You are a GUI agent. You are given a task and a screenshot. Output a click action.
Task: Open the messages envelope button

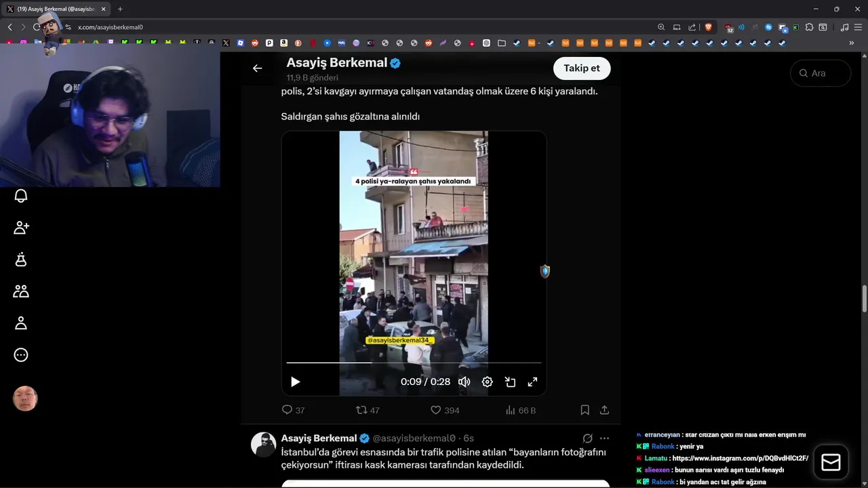(831, 462)
